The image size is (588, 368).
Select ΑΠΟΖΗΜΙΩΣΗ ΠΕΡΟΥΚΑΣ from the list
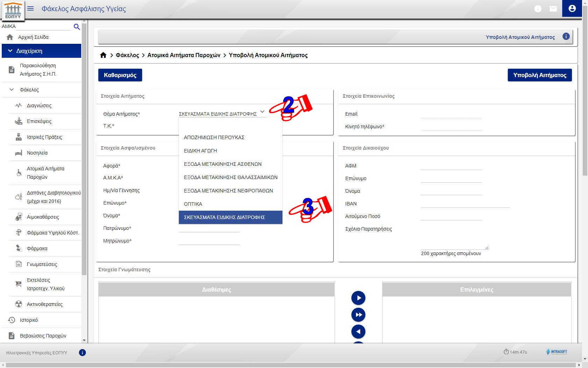click(x=214, y=137)
